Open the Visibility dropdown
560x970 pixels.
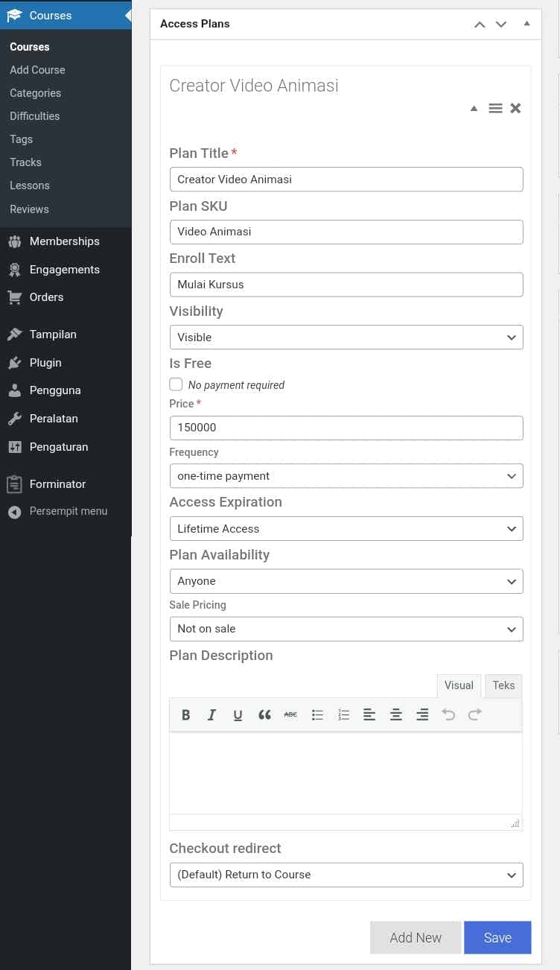pyautogui.click(x=346, y=337)
